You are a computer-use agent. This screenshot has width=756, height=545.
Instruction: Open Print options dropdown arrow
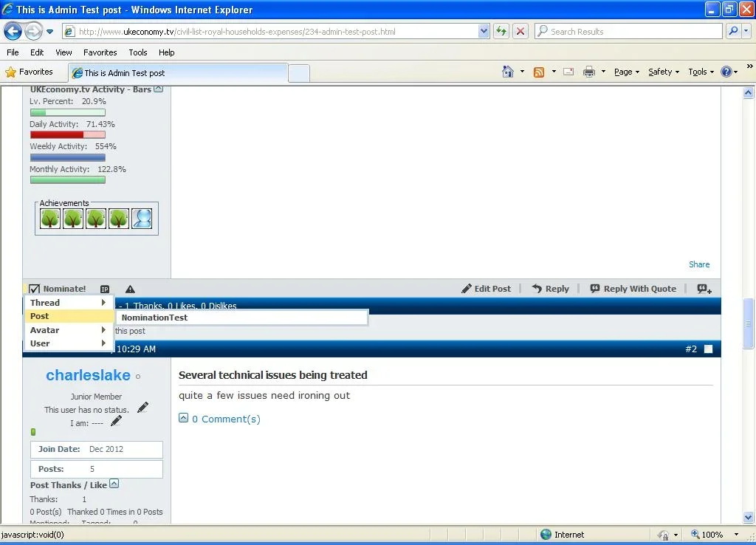[x=603, y=72]
